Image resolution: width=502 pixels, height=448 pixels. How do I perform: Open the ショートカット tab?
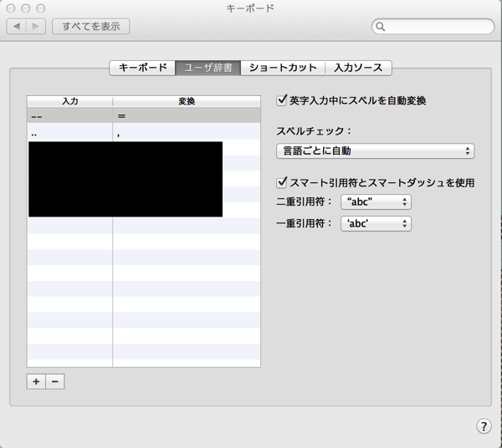283,68
